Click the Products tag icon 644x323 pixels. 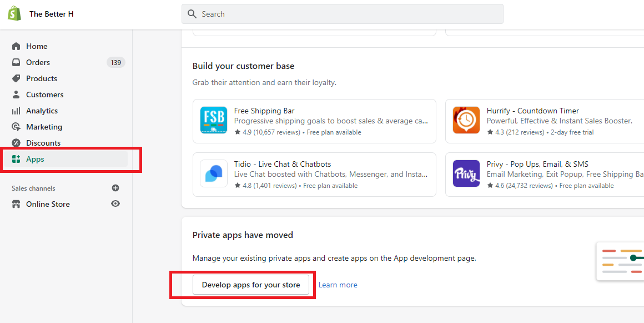click(x=16, y=78)
